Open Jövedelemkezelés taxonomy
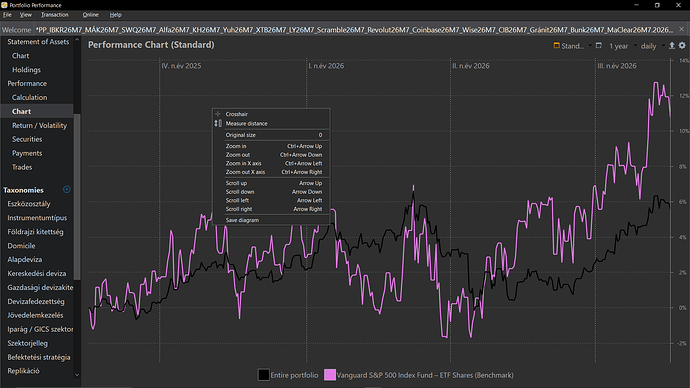This screenshot has width=690, height=388. (x=35, y=315)
